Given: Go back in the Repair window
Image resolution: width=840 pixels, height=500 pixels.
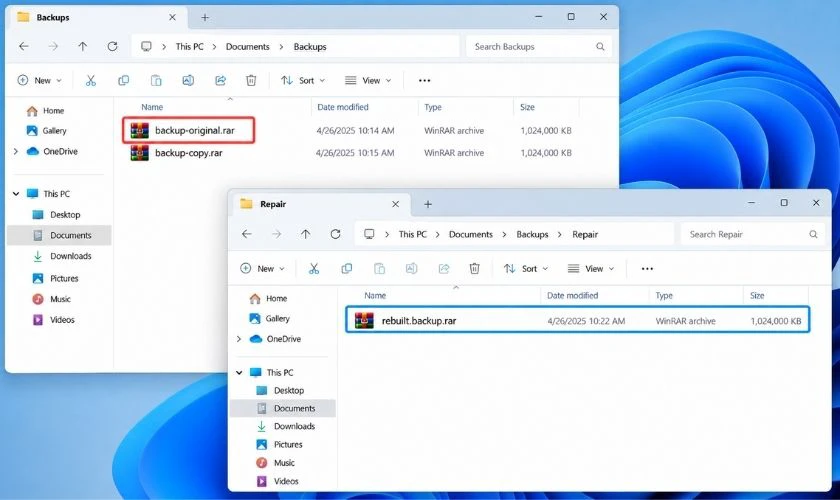Looking at the screenshot, I should tap(246, 234).
